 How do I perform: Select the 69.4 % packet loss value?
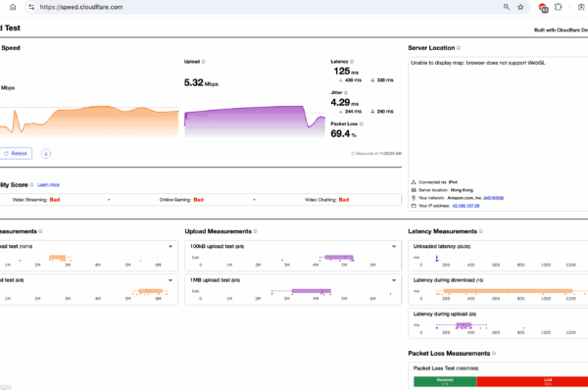tap(344, 134)
